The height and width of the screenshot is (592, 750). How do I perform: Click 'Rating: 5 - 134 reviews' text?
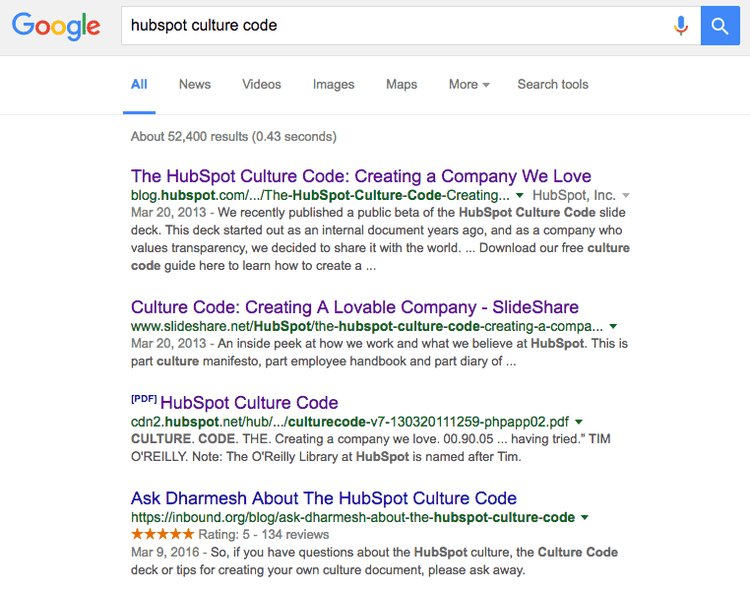point(264,535)
